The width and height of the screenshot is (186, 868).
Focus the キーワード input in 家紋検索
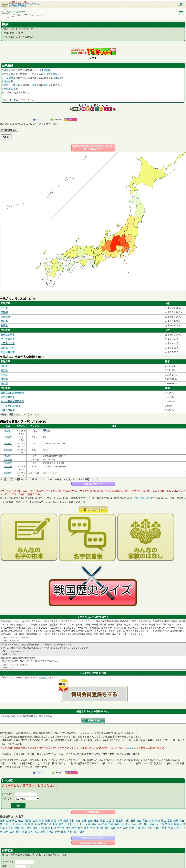(25, 862)
